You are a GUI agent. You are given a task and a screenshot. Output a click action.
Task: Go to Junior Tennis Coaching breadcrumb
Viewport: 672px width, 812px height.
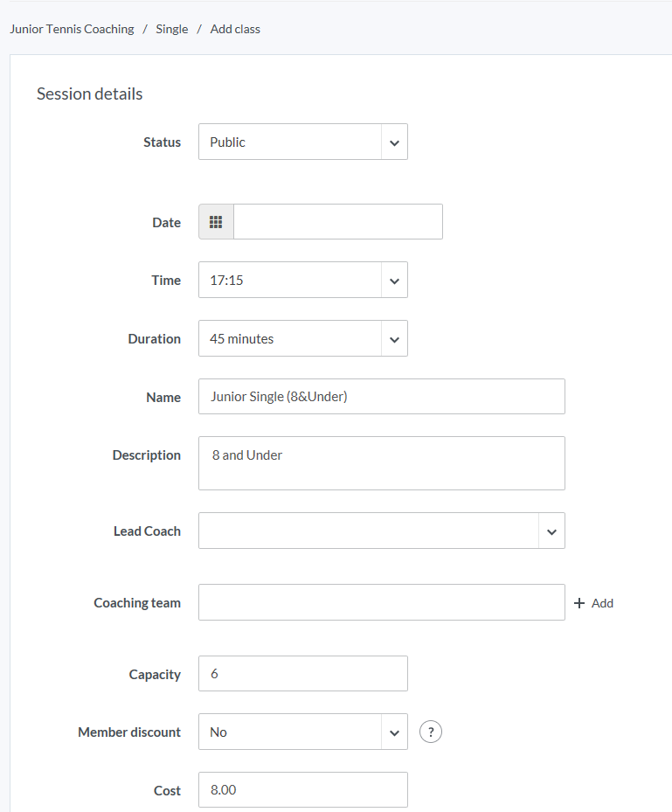(x=72, y=29)
